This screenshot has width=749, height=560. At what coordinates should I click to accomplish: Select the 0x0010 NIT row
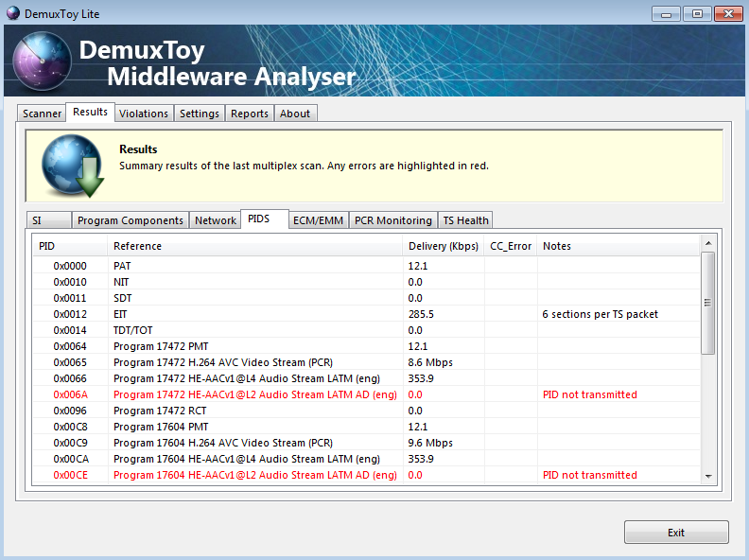pos(366,282)
